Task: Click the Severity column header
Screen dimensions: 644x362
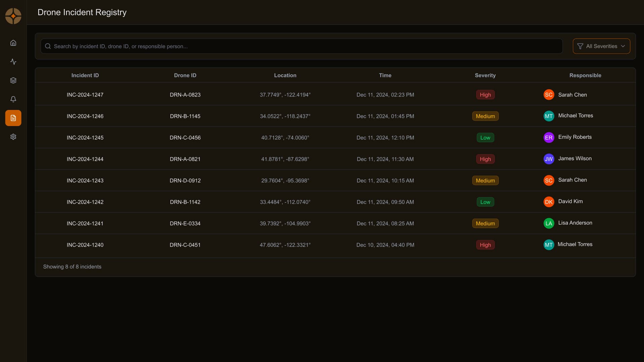Action: (485, 75)
